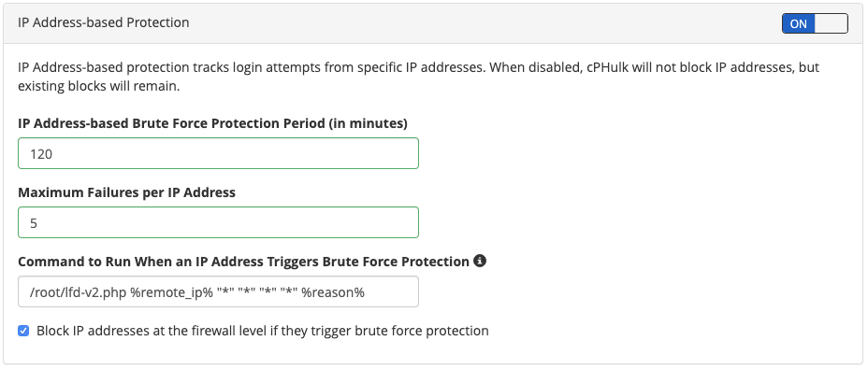
Task: Click the info icon beside the Command label
Action: coord(480,261)
